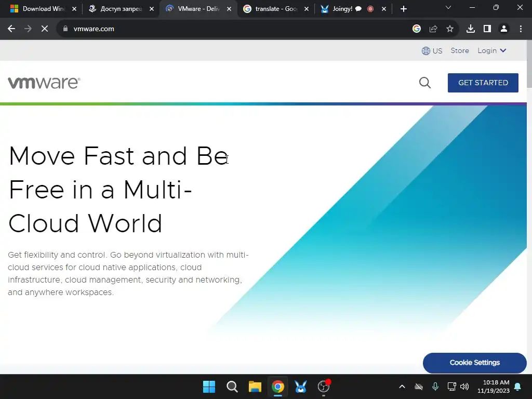Image resolution: width=532 pixels, height=399 pixels.
Task: Open the Chrome three-dot menu
Action: pos(521,29)
